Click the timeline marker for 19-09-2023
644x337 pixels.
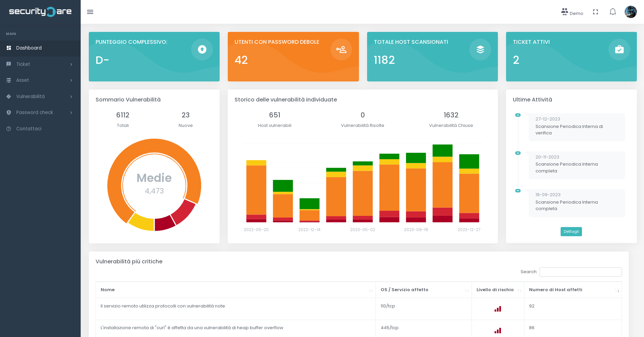[x=518, y=191]
